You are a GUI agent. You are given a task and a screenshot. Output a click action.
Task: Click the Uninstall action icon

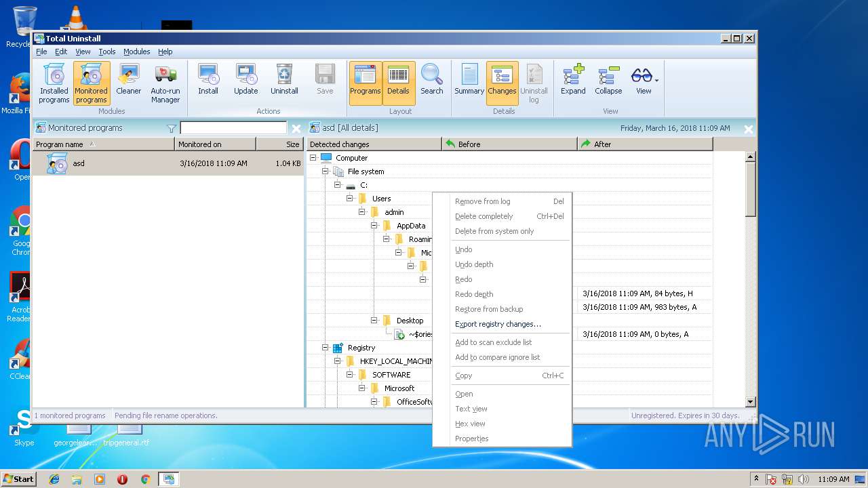(284, 79)
